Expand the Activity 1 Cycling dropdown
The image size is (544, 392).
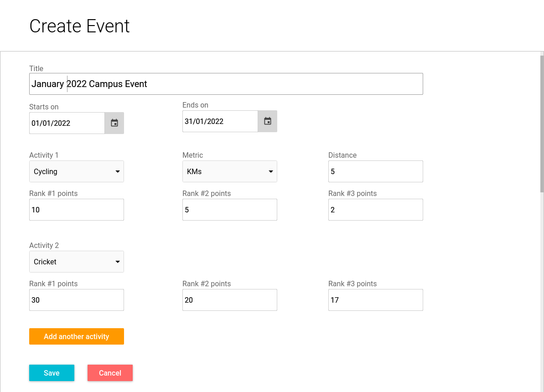tap(77, 171)
